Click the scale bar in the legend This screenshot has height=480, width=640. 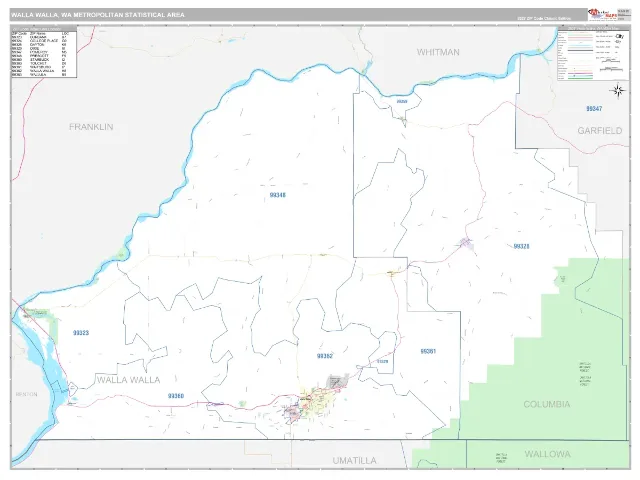click(611, 69)
